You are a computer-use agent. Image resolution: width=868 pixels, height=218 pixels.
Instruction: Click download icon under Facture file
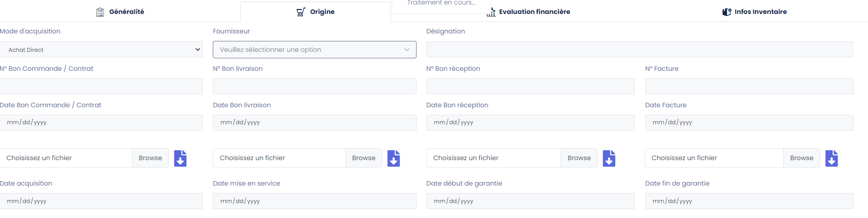(831, 158)
